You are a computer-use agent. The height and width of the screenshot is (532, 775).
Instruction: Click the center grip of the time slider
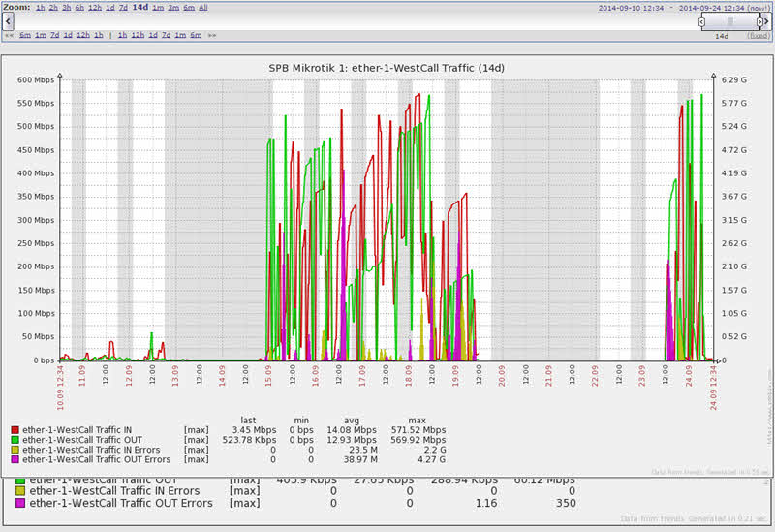tap(730, 20)
